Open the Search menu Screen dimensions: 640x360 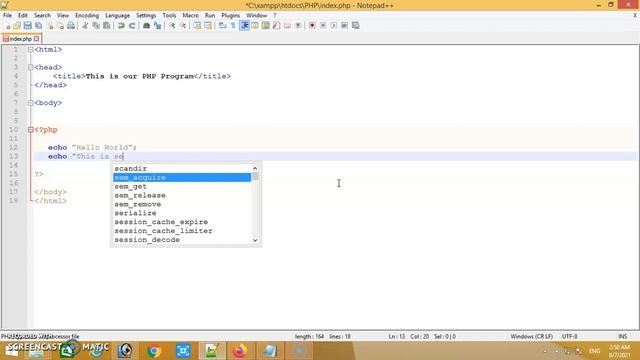(42, 16)
